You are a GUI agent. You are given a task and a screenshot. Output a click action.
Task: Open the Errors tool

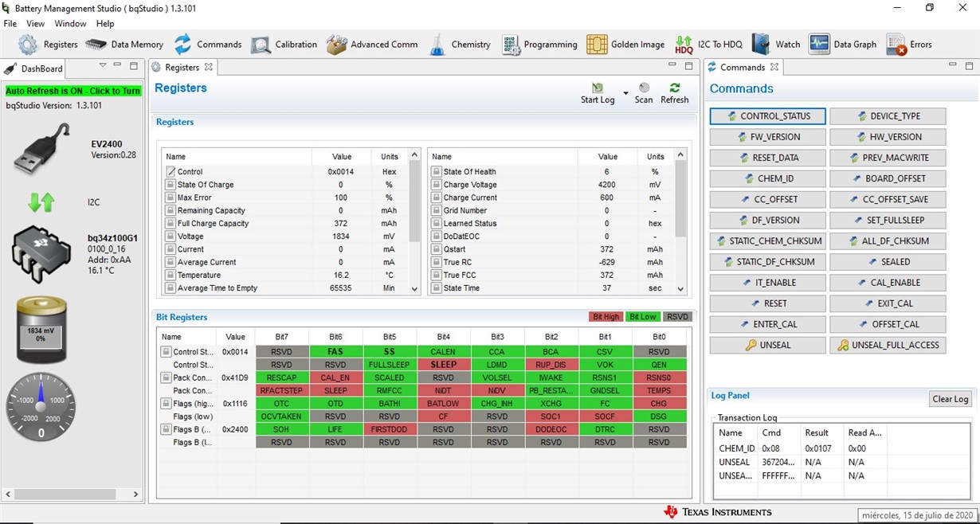pyautogui.click(x=909, y=45)
